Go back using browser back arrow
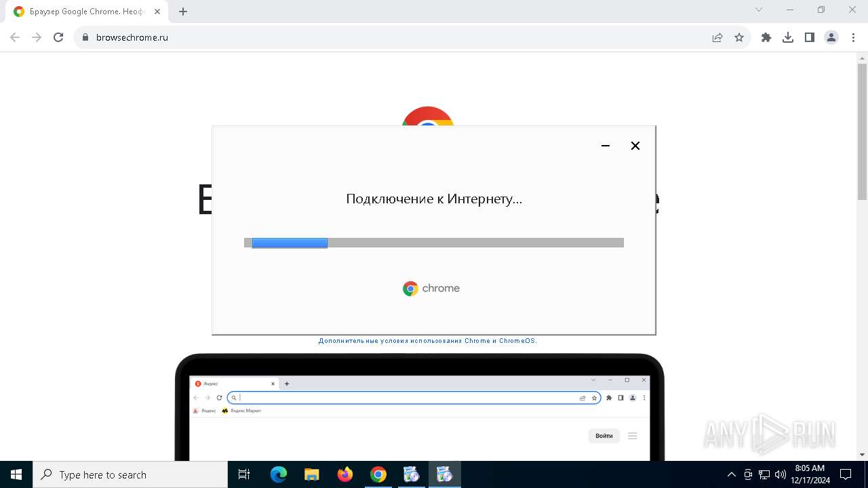This screenshot has height=488, width=868. tap(15, 37)
